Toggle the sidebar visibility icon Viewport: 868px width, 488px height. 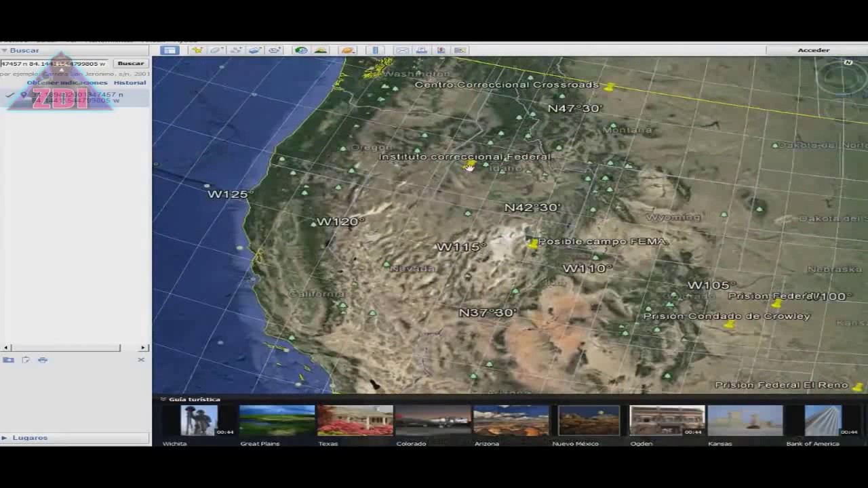click(170, 50)
